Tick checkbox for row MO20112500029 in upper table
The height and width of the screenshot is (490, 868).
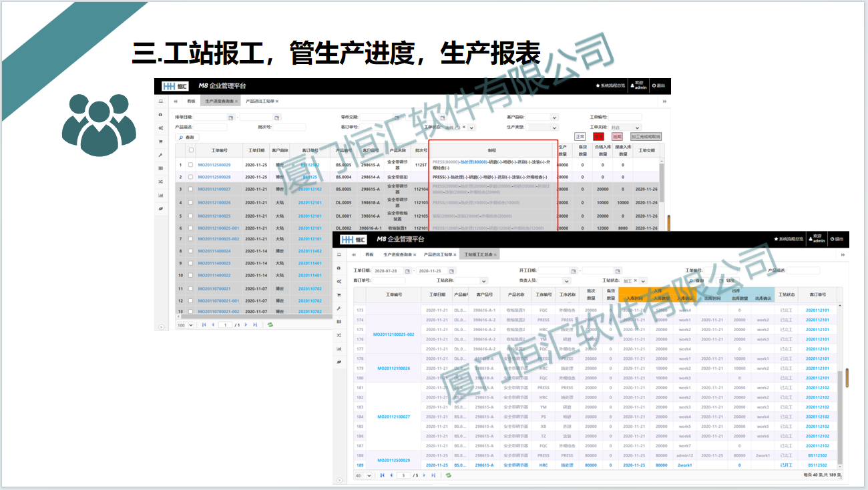point(191,165)
